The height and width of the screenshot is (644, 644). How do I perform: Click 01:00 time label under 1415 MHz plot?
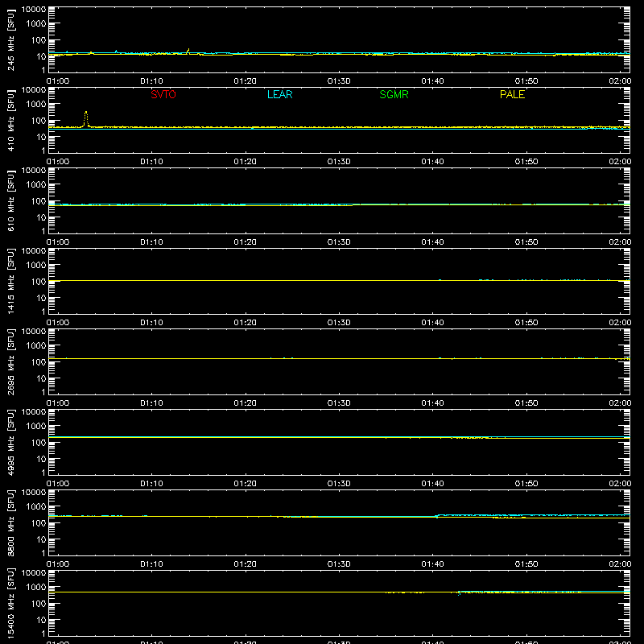click(58, 323)
